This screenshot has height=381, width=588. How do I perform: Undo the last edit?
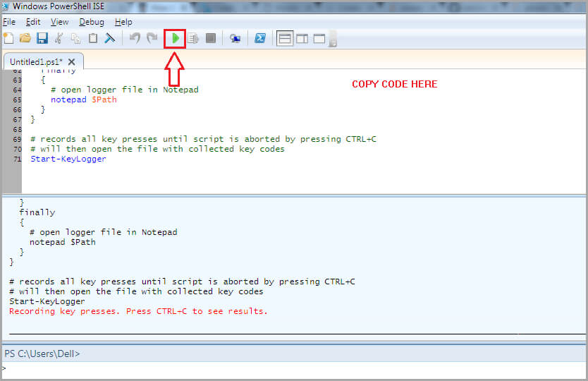134,38
